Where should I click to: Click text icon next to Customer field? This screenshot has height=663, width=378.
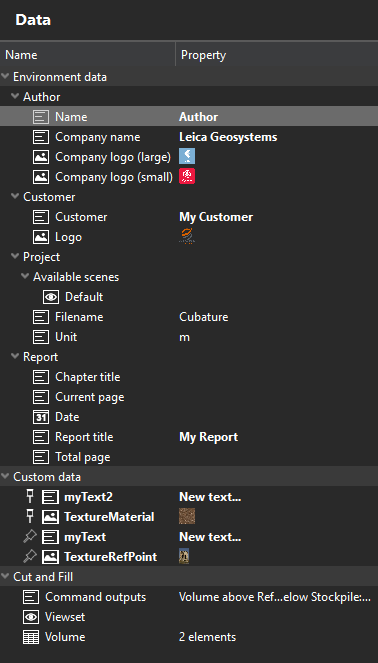coord(41,217)
